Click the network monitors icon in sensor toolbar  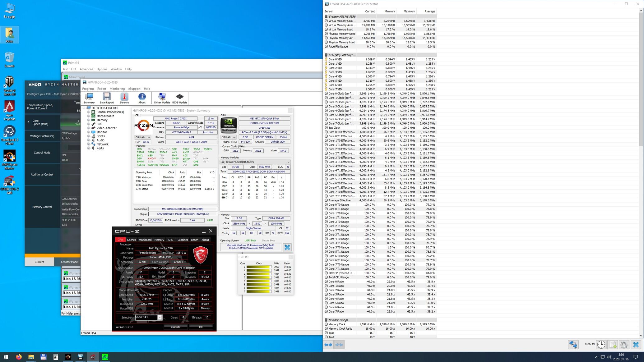pyautogui.click(x=573, y=344)
